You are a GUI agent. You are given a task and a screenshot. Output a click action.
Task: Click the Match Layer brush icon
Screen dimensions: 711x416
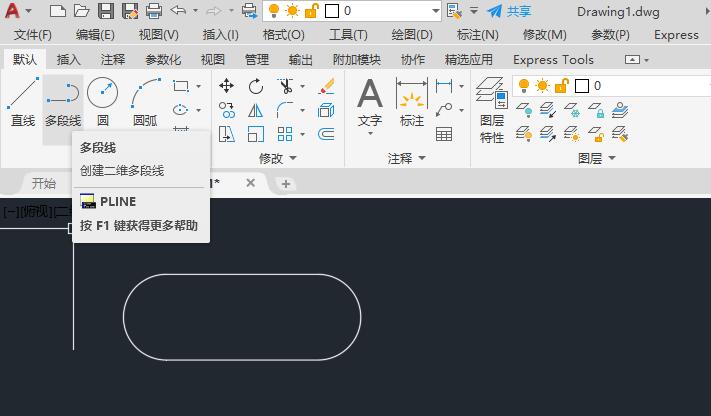pyautogui.click(x=619, y=134)
